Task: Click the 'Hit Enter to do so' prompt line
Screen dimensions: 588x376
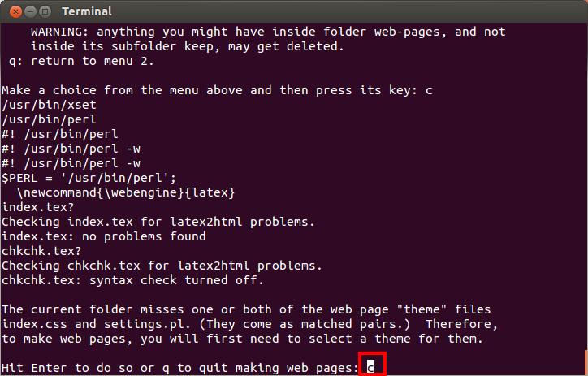Action: (179, 369)
